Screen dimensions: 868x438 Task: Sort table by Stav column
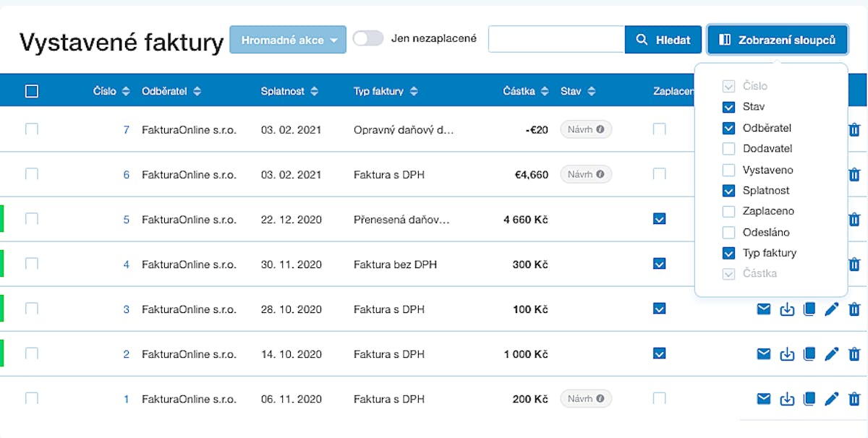pyautogui.click(x=578, y=91)
